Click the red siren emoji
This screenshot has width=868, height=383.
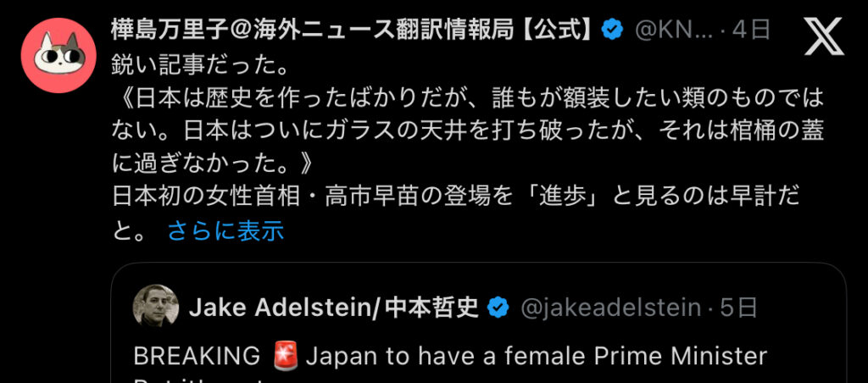tap(284, 356)
